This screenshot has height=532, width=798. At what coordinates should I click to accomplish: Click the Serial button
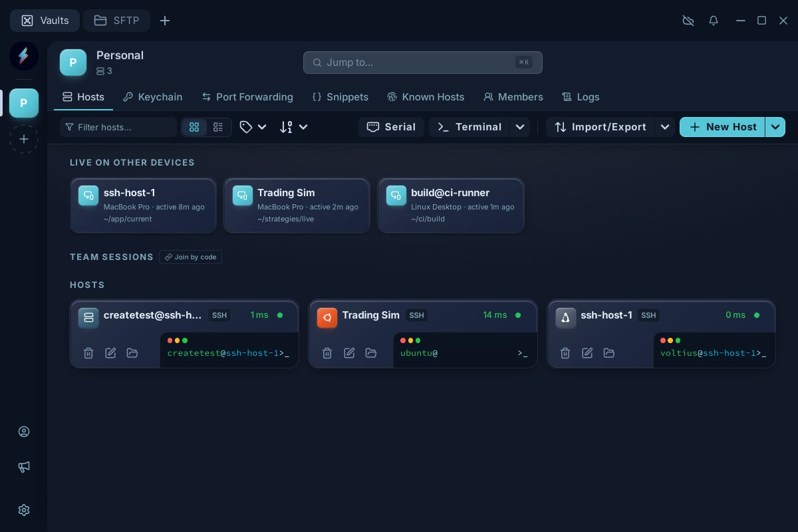[391, 127]
